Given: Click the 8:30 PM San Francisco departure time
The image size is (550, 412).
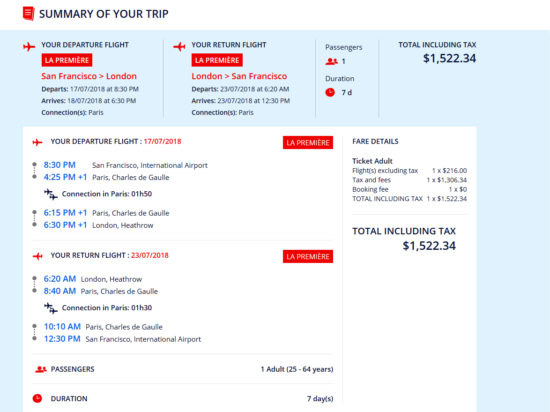Looking at the screenshot, I should pyautogui.click(x=59, y=165).
